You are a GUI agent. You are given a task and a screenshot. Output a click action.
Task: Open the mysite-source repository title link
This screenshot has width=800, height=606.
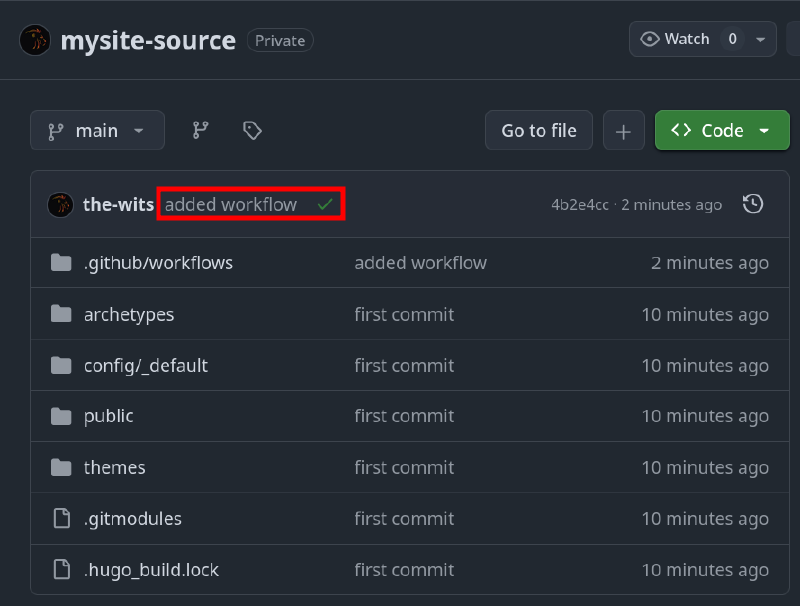(x=148, y=40)
